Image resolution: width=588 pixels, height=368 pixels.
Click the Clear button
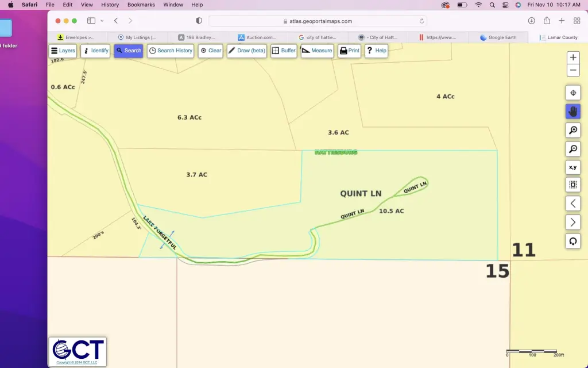pyautogui.click(x=211, y=51)
